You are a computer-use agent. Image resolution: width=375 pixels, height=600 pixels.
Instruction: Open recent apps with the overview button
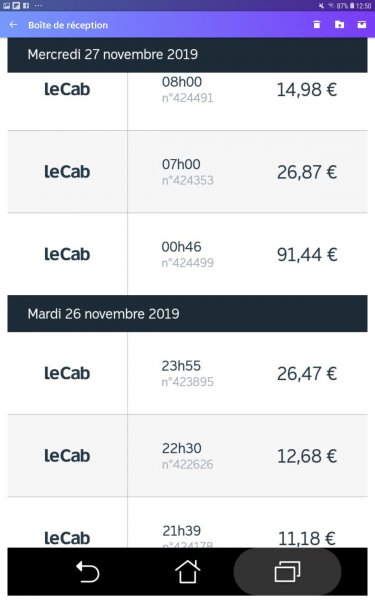[287, 572]
